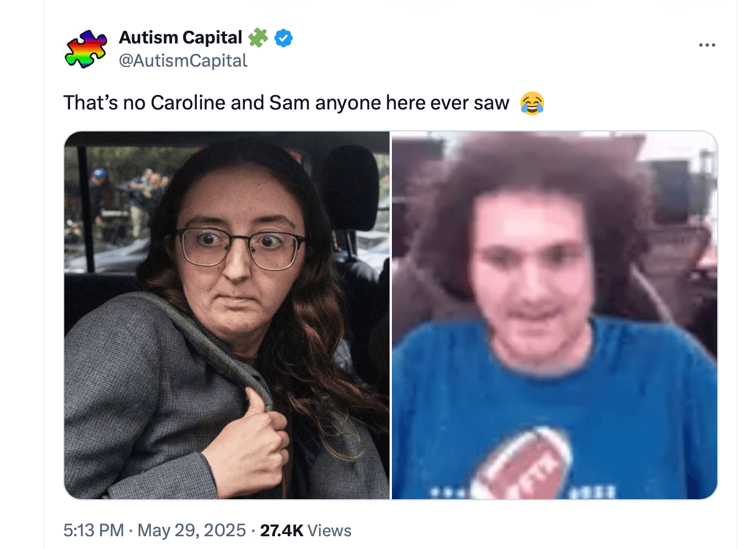
Task: Click the laughing-crying emoji in the tweet
Action: coord(532,103)
